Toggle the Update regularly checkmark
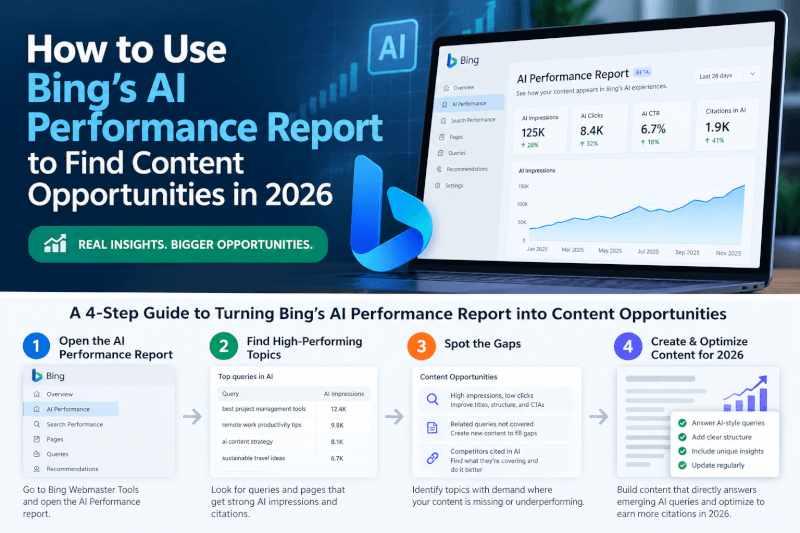Viewport: 800px width, 533px height. point(682,465)
